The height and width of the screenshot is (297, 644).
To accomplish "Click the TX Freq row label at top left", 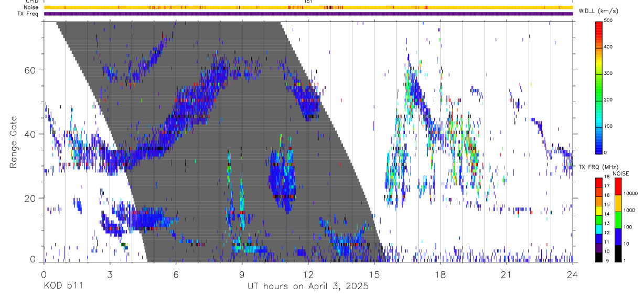I will (29, 14).
